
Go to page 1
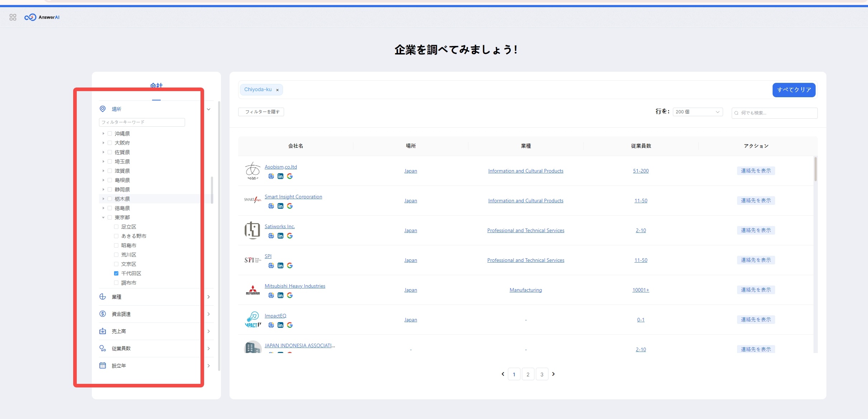tap(514, 374)
